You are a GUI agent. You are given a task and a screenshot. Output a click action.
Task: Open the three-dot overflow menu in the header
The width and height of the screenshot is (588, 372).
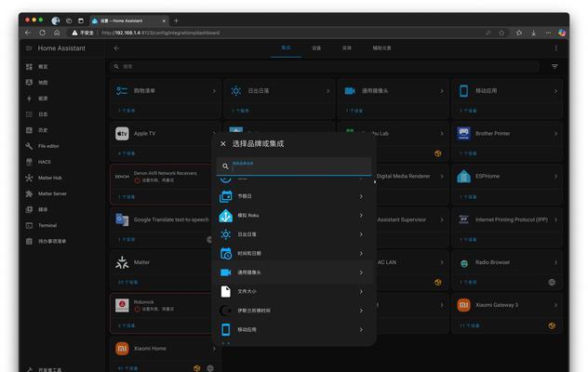coord(555,48)
